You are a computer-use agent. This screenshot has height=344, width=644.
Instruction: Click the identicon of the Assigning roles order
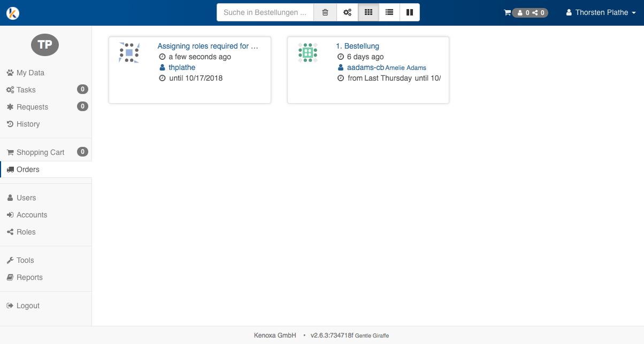129,52
